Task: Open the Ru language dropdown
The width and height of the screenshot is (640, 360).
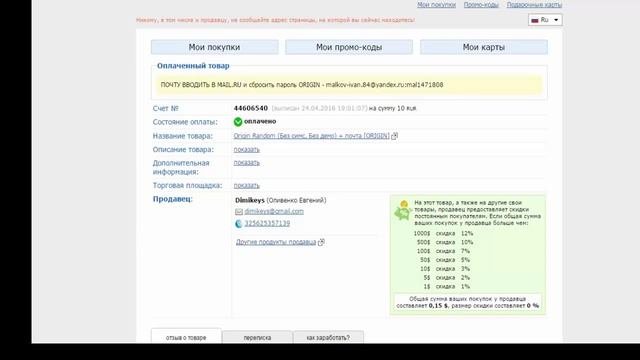Action: (545, 20)
